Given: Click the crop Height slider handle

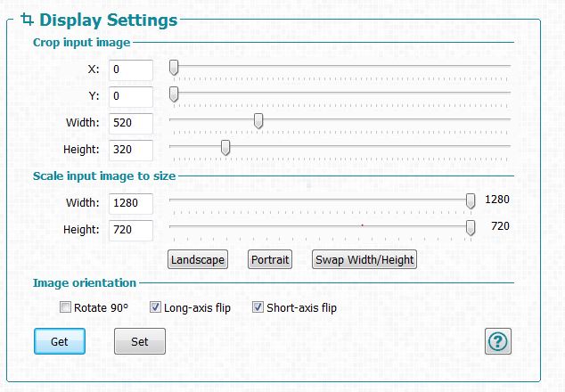Looking at the screenshot, I should (225, 148).
